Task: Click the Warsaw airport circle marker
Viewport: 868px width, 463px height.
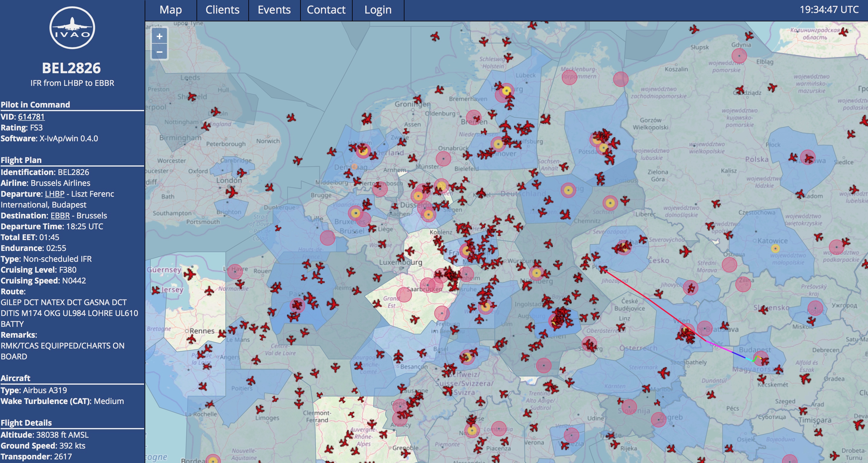Action: (x=808, y=157)
